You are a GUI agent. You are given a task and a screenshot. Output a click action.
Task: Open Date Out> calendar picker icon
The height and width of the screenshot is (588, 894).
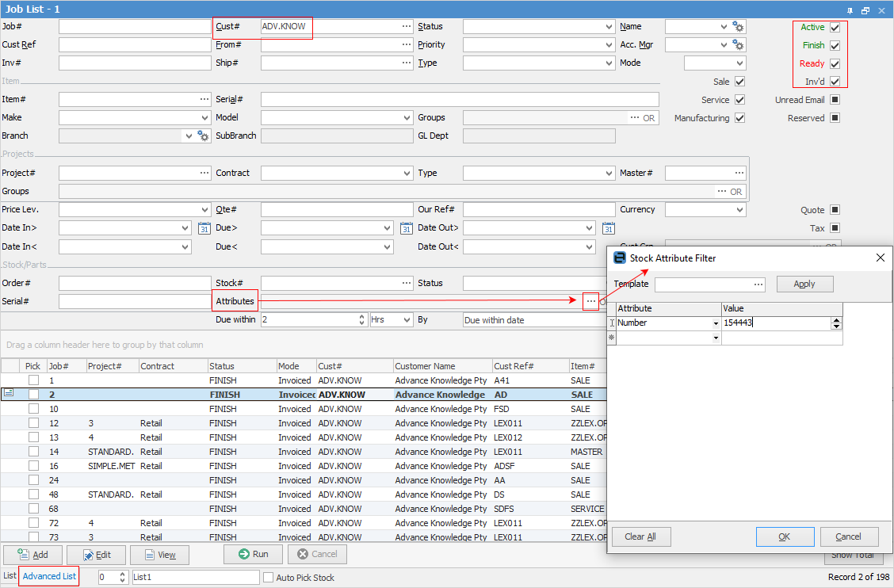[608, 228]
